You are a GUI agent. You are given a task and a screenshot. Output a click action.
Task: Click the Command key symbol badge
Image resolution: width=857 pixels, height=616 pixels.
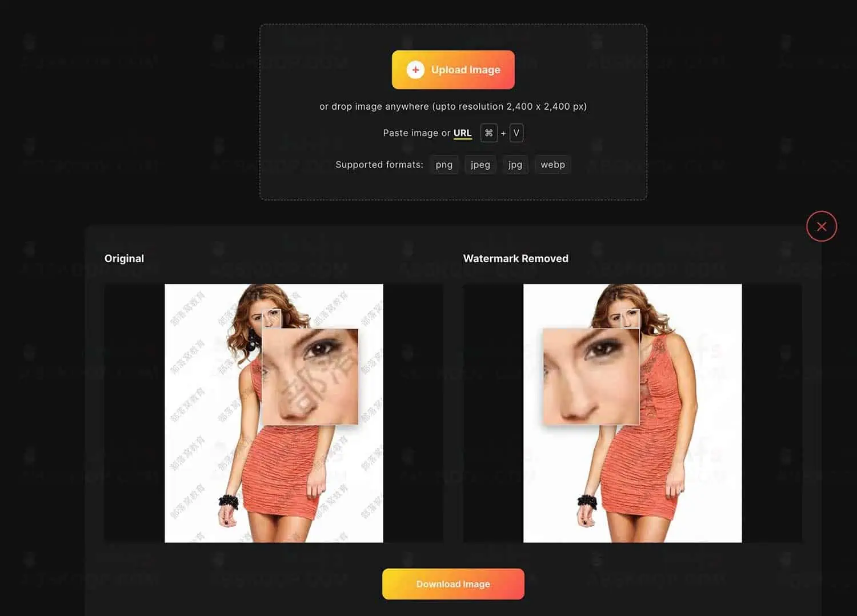[488, 133]
